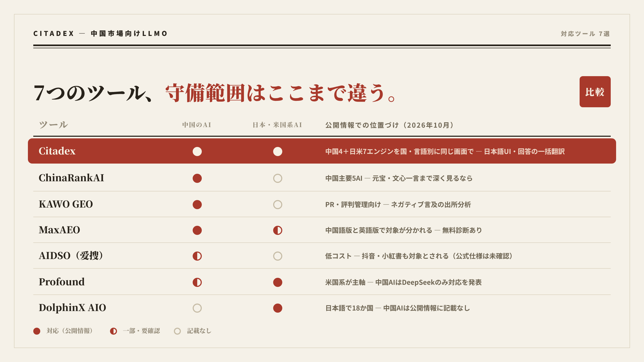Click Citadex's 中国4＋日米7エンジン description
This screenshot has width=644, height=362.
point(445,152)
